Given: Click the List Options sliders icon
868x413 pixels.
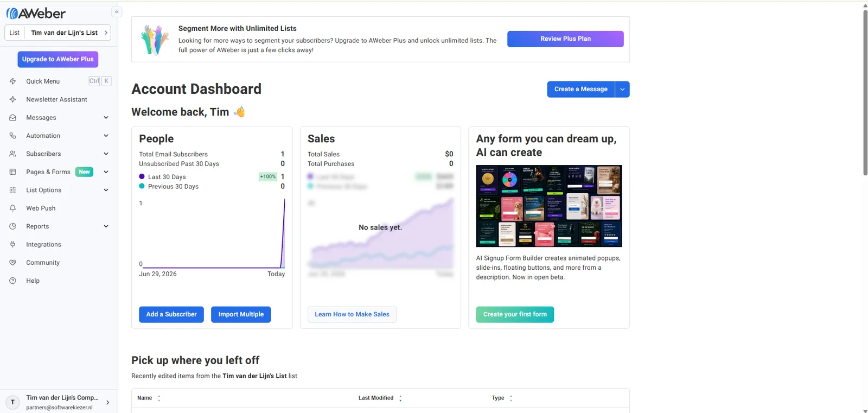Looking at the screenshot, I should pos(12,190).
